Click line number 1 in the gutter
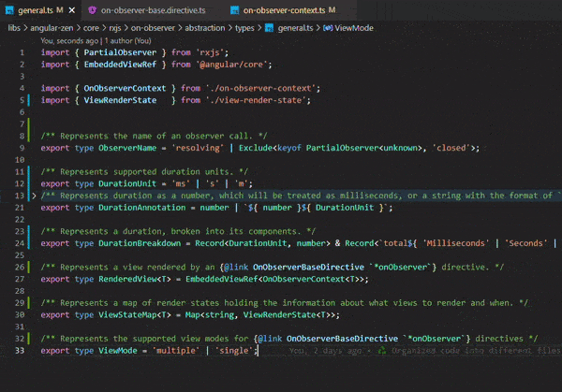The width and height of the screenshot is (562, 392). pos(22,52)
